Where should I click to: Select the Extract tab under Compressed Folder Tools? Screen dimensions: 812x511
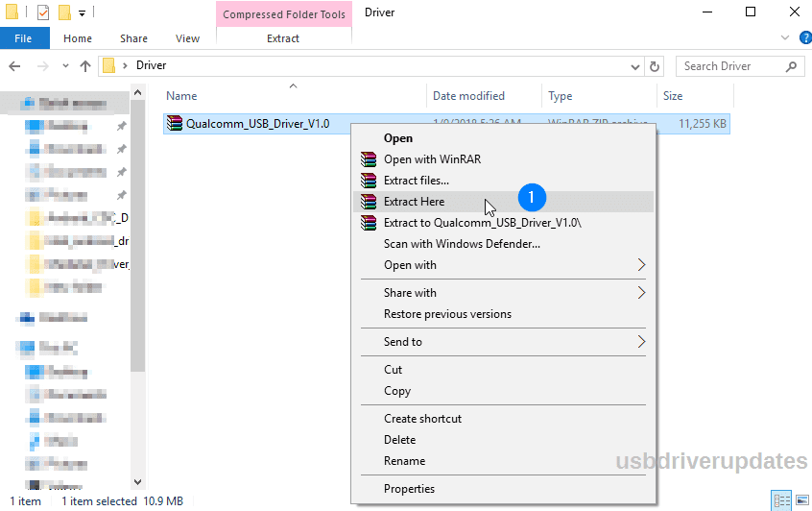tap(283, 38)
